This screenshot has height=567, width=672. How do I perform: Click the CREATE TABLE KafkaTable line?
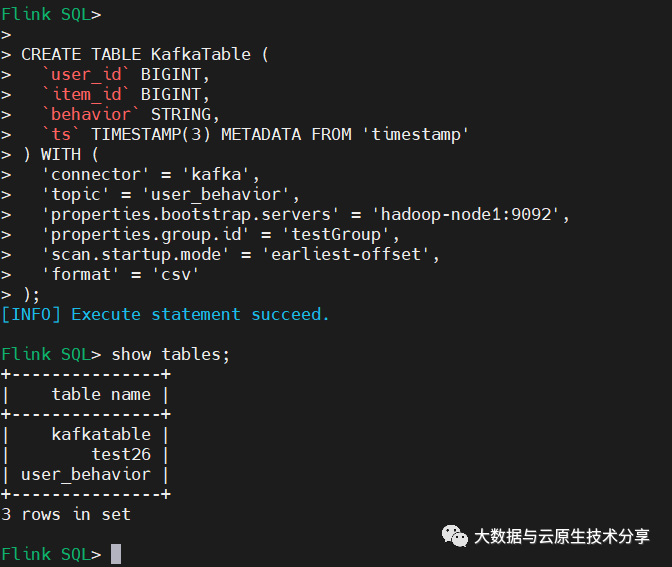click(x=145, y=54)
